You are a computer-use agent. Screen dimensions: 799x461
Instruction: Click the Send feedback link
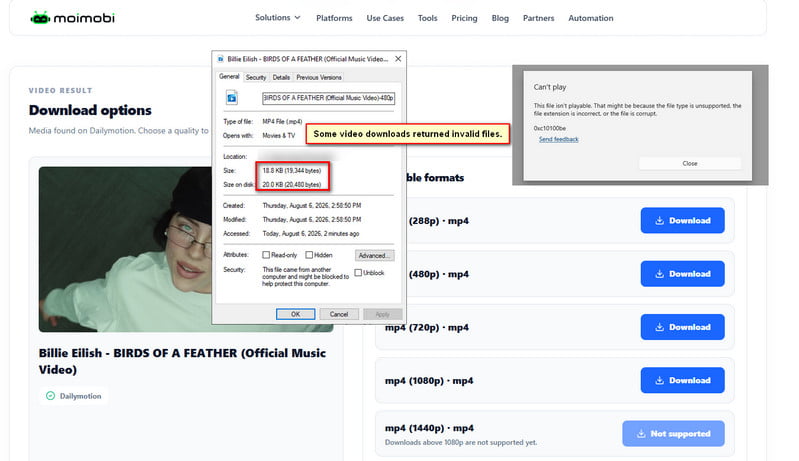click(x=558, y=139)
